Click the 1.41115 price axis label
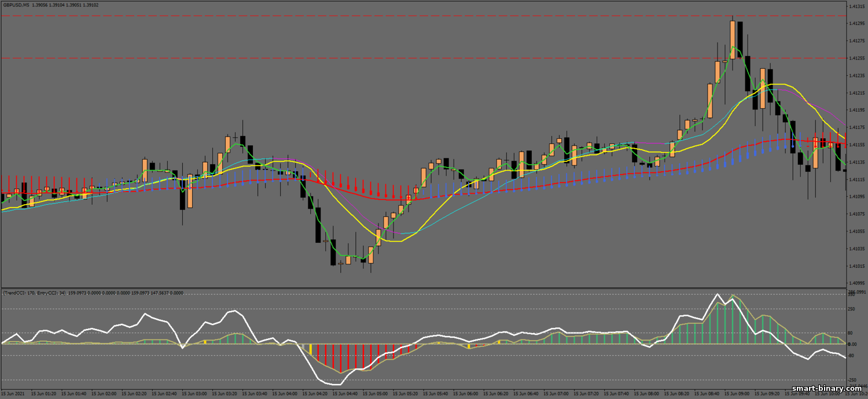Image resolution: width=868 pixels, height=399 pixels. point(856,179)
